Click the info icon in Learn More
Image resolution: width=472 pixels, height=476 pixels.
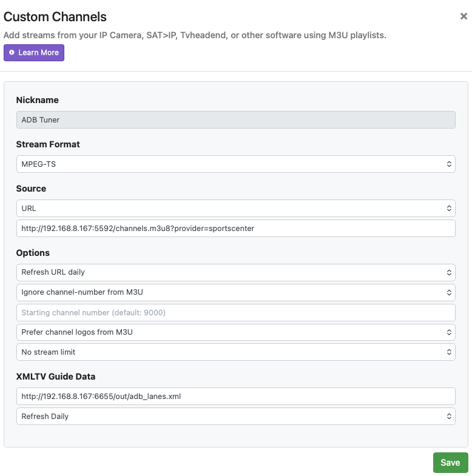[x=12, y=53]
